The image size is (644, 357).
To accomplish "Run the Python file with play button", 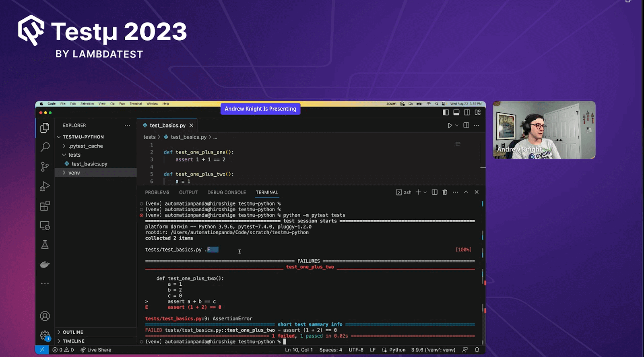I will 450,126.
